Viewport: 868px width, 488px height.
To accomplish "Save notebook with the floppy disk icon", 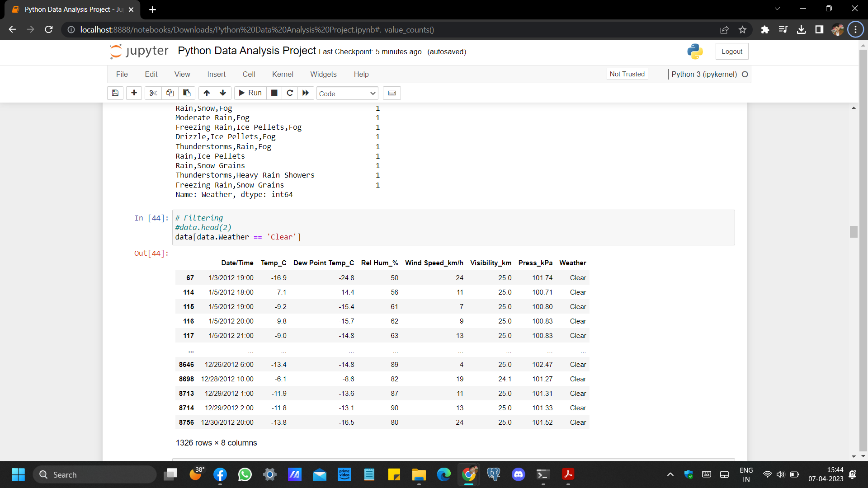I will (115, 93).
